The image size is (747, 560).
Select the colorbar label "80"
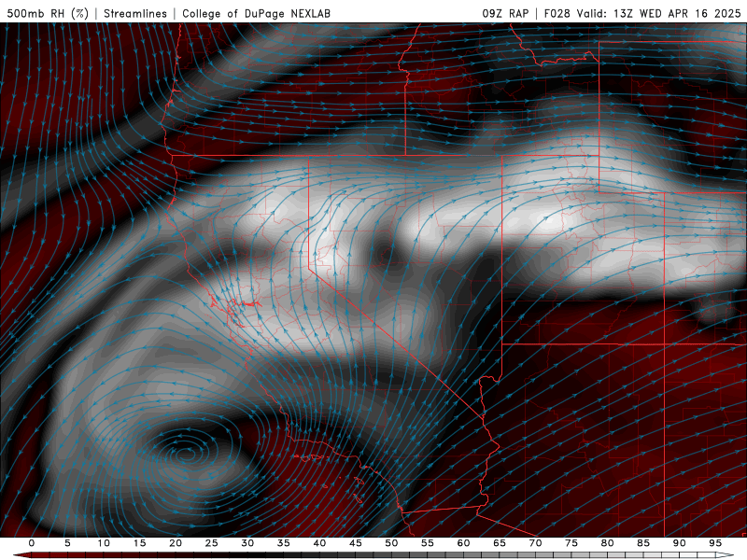point(607,543)
